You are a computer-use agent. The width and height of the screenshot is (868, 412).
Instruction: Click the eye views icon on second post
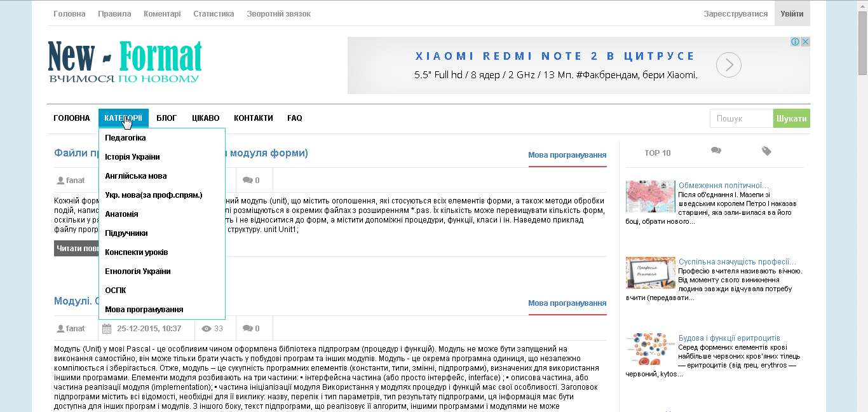coord(207,329)
